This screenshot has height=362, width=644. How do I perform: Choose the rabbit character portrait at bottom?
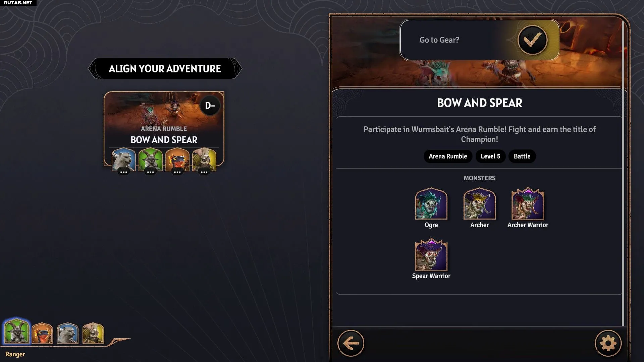93,333
